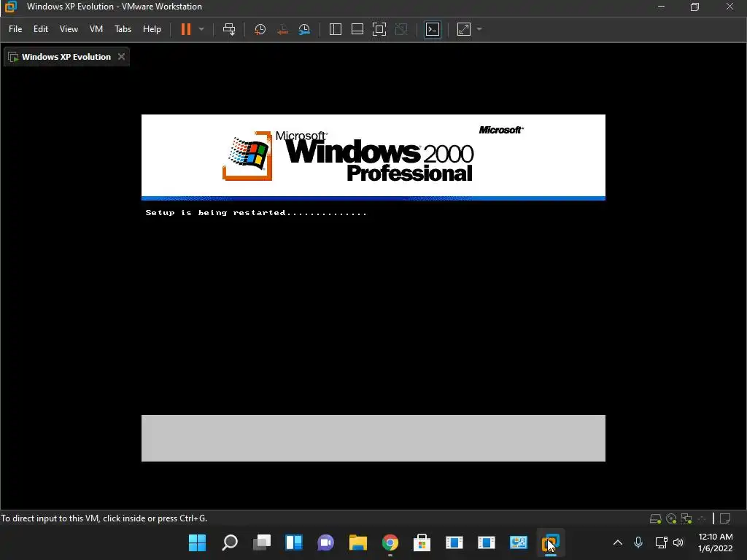This screenshot has height=560, width=747.
Task: Revert the VM to its previous snapshot
Action: pos(282,29)
